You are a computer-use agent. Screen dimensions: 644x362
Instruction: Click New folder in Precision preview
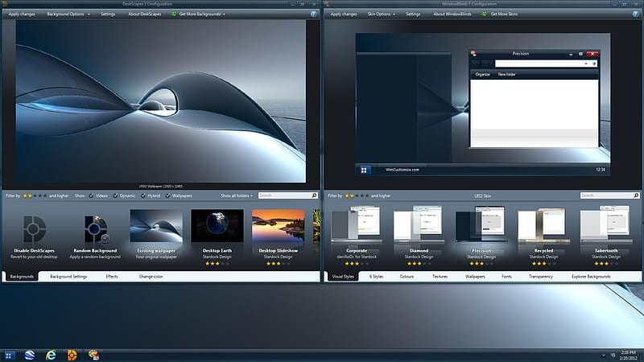507,74
